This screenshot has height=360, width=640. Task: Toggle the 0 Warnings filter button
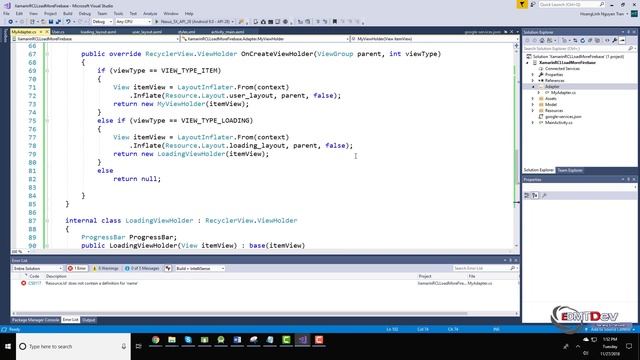click(x=105, y=268)
